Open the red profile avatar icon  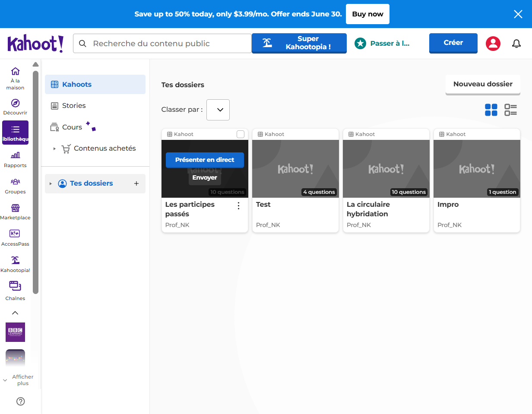493,43
